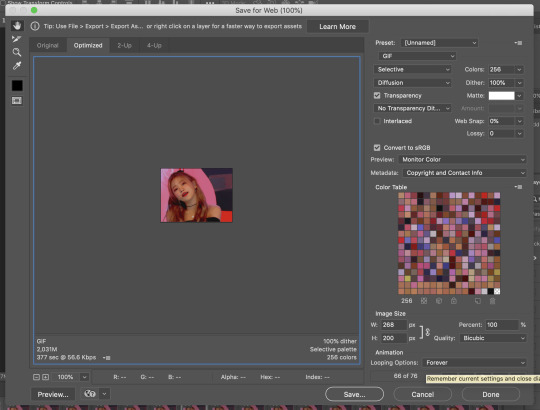The width and height of the screenshot is (540, 410).
Task: Open the GIF file format dropdown
Action: [417, 56]
